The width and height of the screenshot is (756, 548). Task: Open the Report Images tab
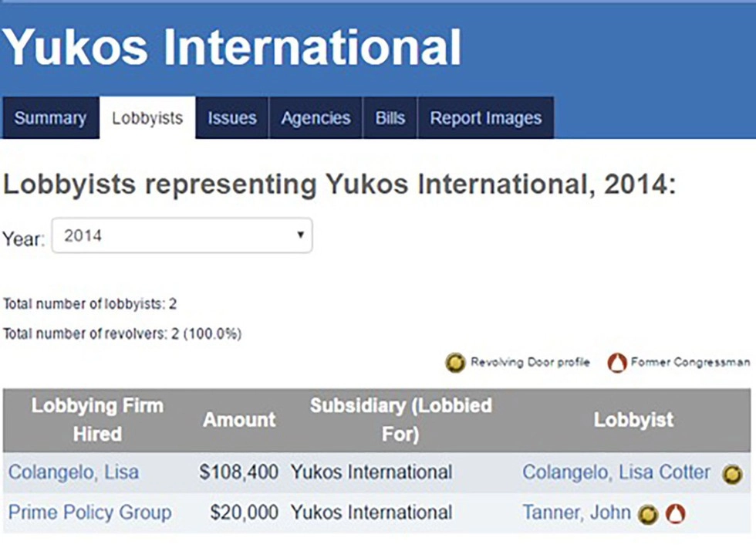(x=486, y=118)
